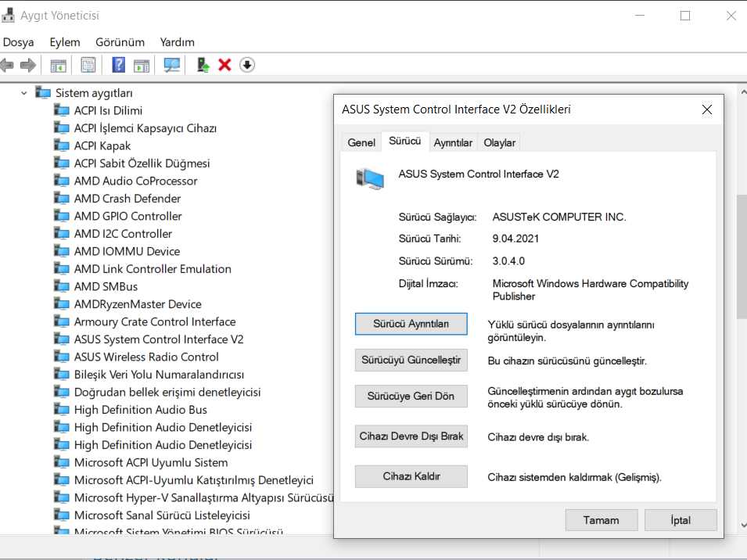Image resolution: width=747 pixels, height=560 pixels.
Task: Switch to the Olaylar tab
Action: pos(499,142)
